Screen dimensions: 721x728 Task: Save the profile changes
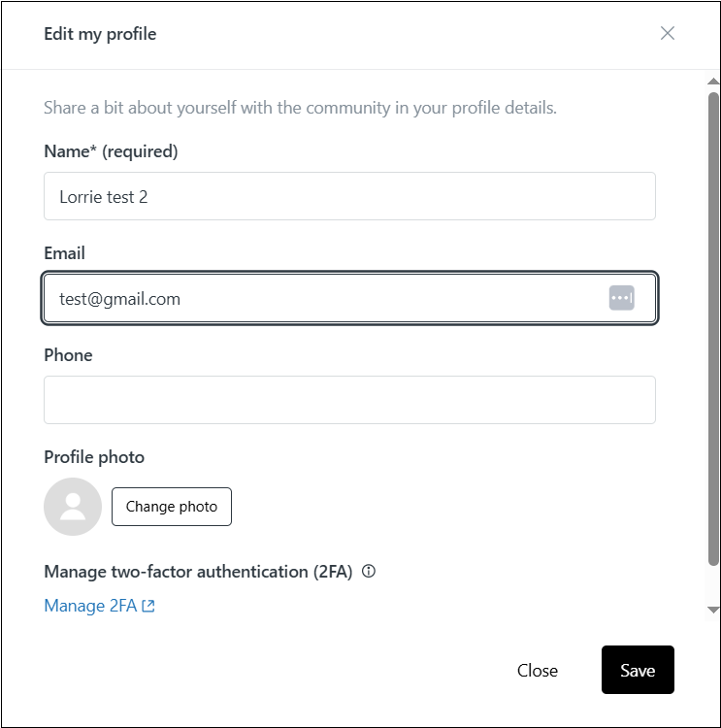point(638,671)
